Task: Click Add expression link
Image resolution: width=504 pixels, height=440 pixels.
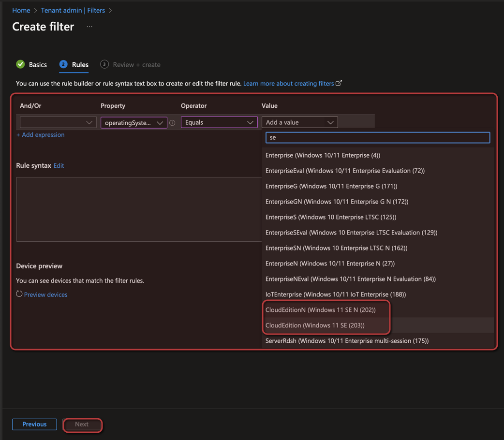Action: [x=41, y=135]
